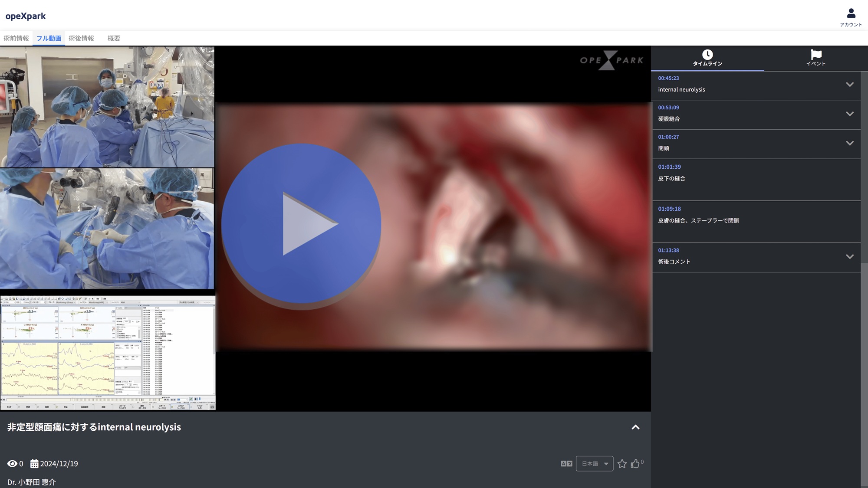Click the calendar date icon
This screenshot has height=488, width=868.
(34, 464)
